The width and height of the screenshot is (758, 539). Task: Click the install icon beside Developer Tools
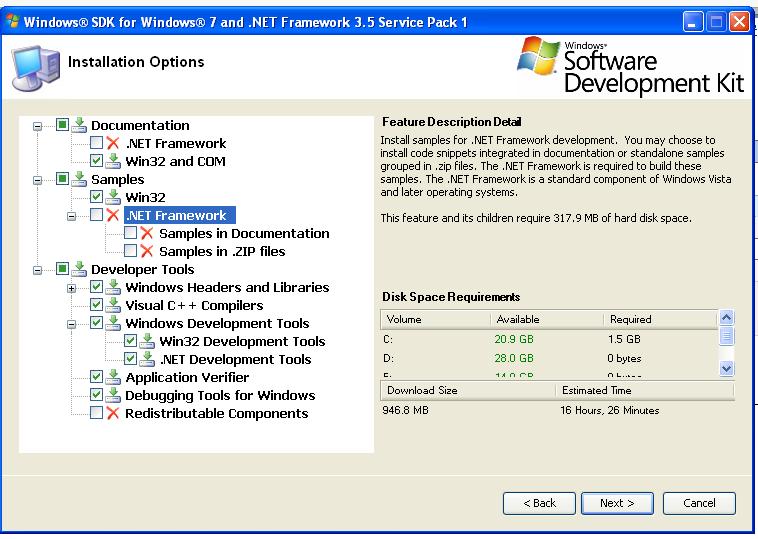pos(79,269)
